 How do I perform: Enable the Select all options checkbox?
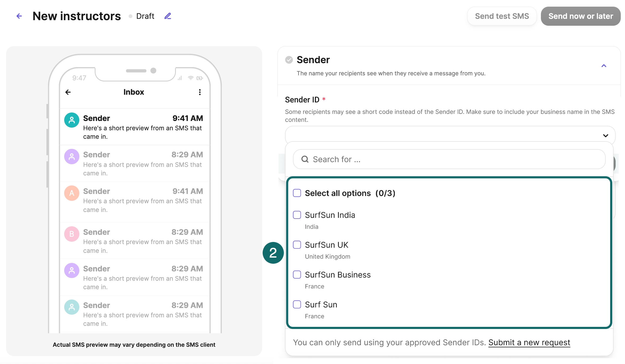tap(297, 193)
